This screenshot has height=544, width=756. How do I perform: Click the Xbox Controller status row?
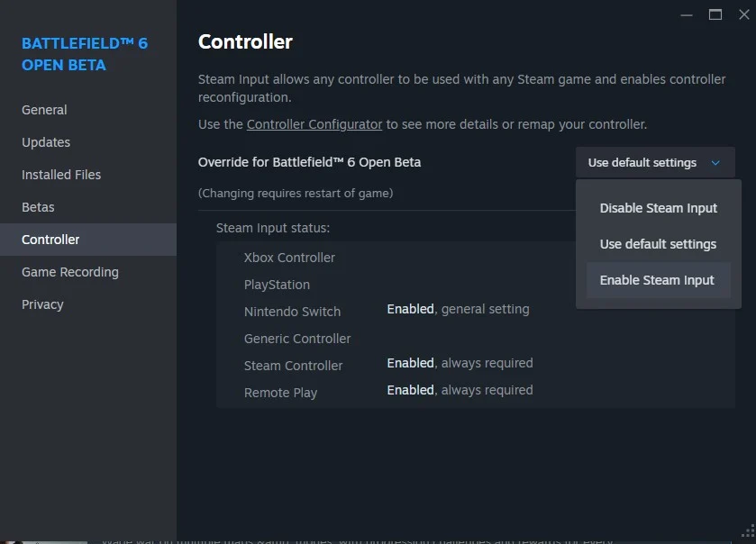coord(290,258)
